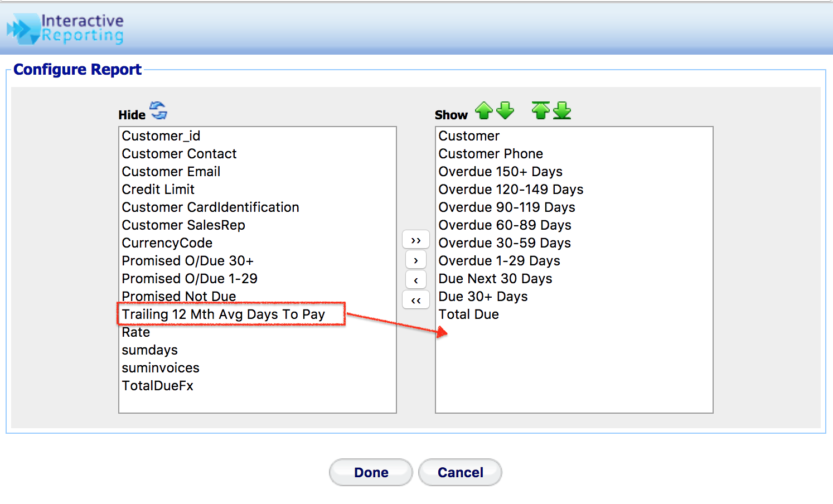This screenshot has height=504, width=833.
Task: Click the Interactive Reporting logo
Action: click(x=65, y=29)
